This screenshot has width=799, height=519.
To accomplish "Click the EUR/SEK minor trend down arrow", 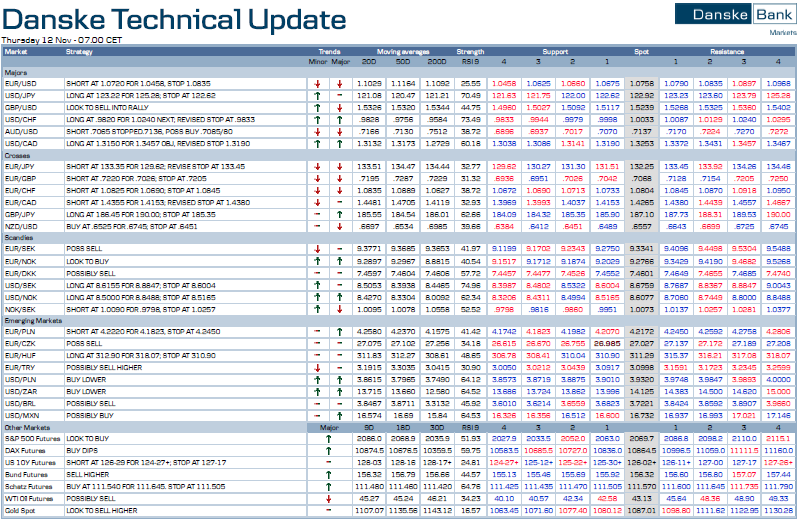I will click(x=316, y=248).
